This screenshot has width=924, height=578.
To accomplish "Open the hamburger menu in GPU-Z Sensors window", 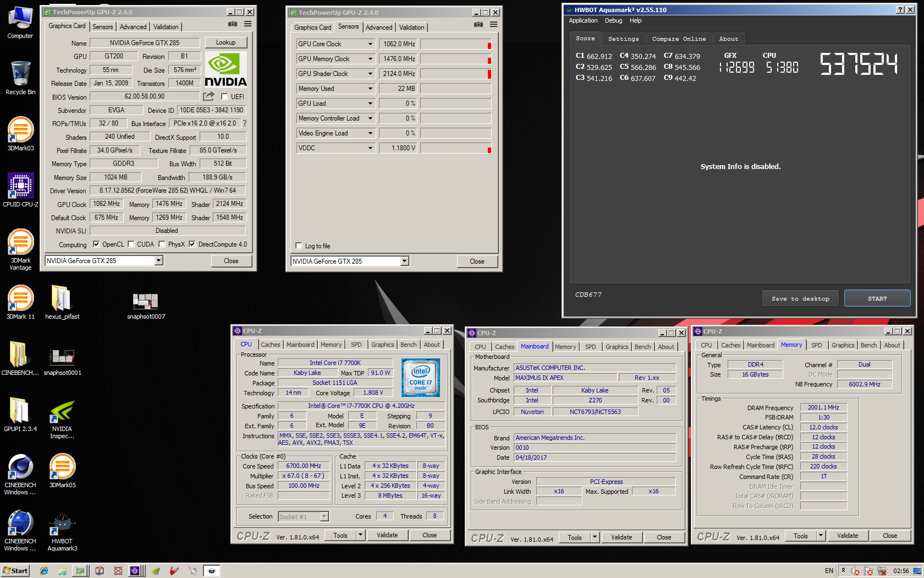I will 494,25.
